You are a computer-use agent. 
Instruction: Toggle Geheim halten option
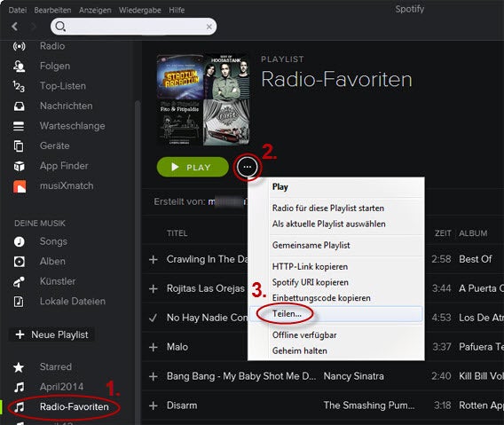(x=336, y=351)
